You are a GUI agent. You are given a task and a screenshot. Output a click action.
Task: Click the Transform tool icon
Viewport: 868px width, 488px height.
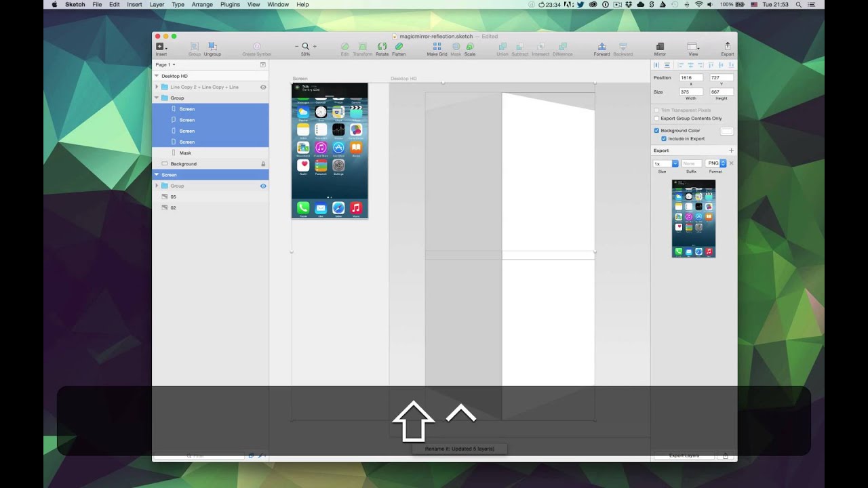(x=362, y=47)
